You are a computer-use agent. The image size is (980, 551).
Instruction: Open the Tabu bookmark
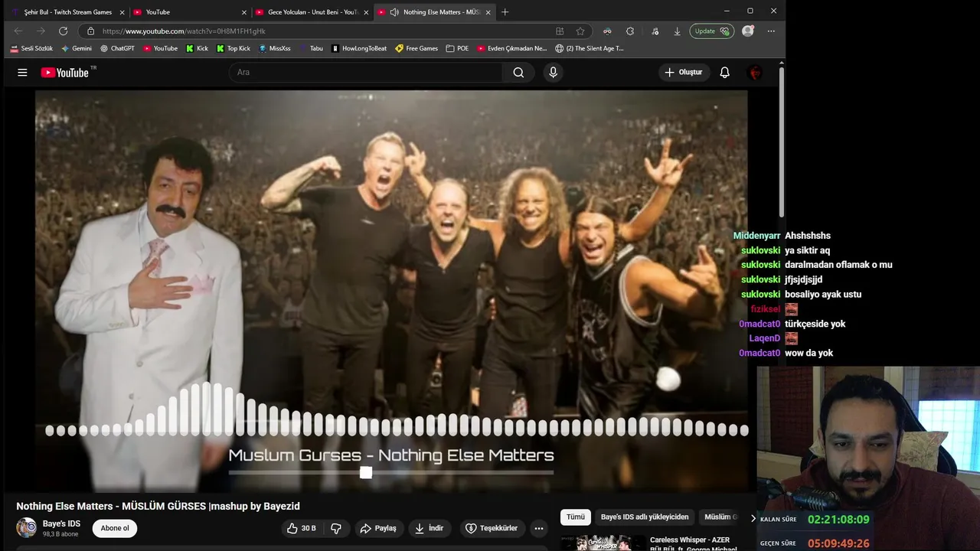[x=311, y=48]
